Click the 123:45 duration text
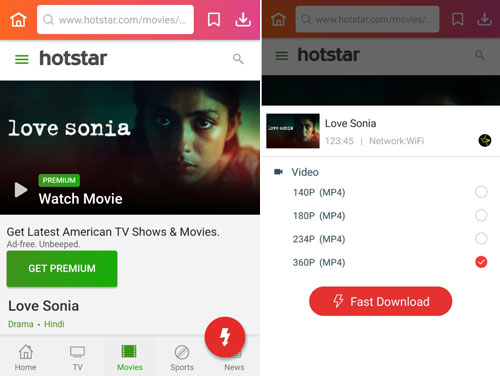Image resolution: width=500 pixels, height=376 pixels. pos(339,141)
